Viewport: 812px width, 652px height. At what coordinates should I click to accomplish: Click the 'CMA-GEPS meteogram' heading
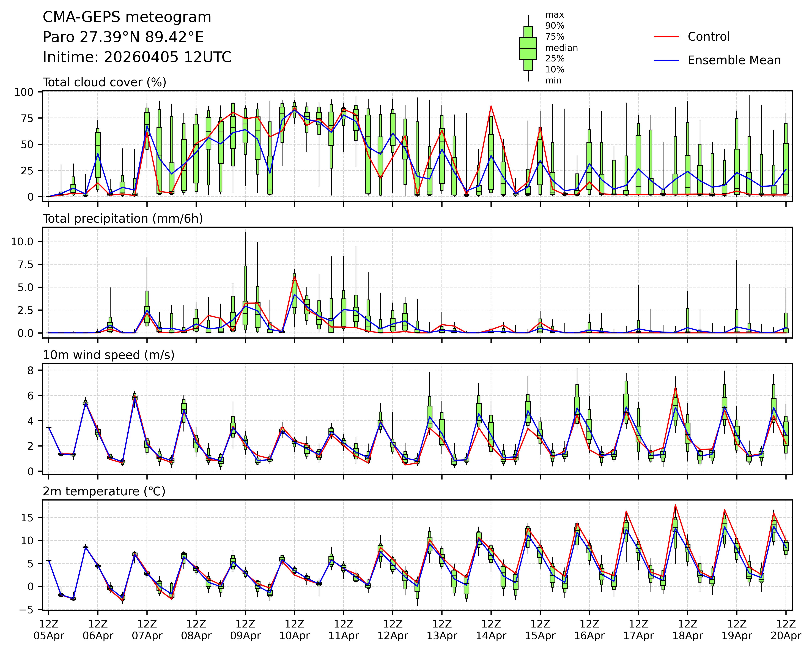click(x=127, y=17)
